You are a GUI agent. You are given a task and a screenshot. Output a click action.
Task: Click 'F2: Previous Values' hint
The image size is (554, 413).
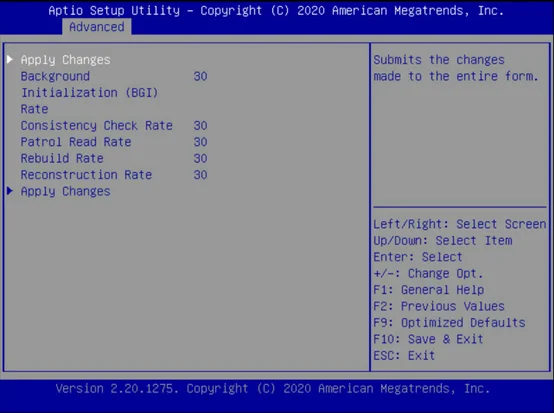click(x=439, y=306)
